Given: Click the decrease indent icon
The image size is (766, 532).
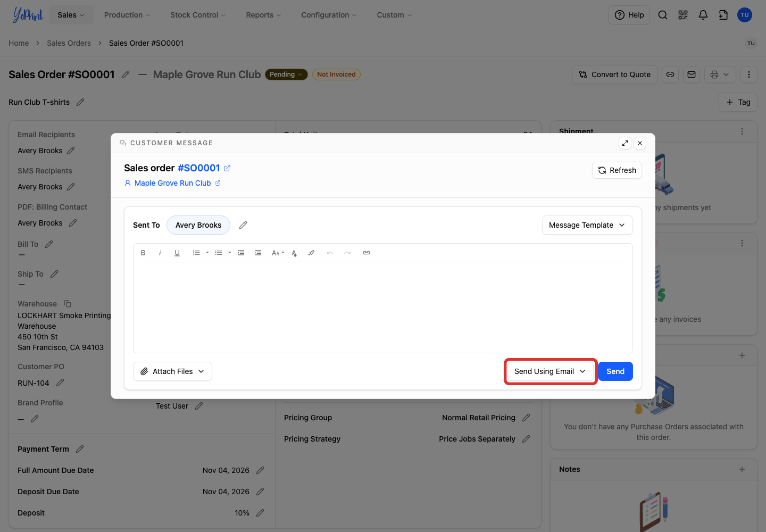Looking at the screenshot, I should (x=241, y=253).
